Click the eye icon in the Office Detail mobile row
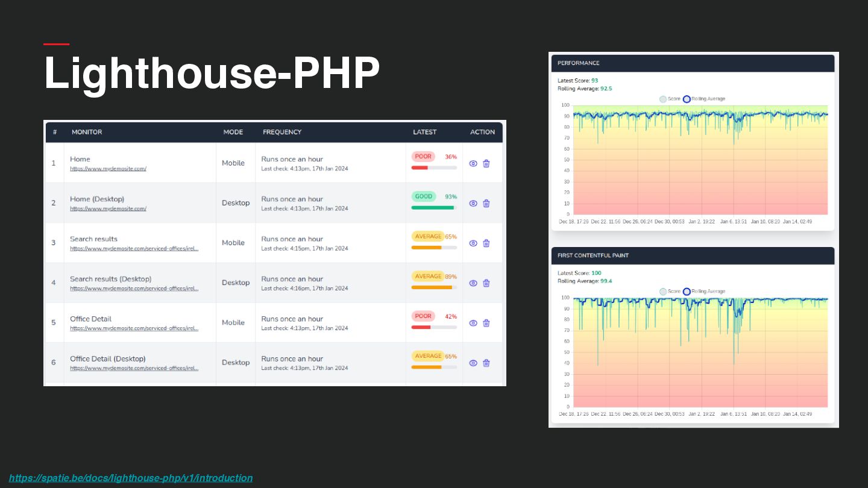The width and height of the screenshot is (868, 488). [x=473, y=323]
